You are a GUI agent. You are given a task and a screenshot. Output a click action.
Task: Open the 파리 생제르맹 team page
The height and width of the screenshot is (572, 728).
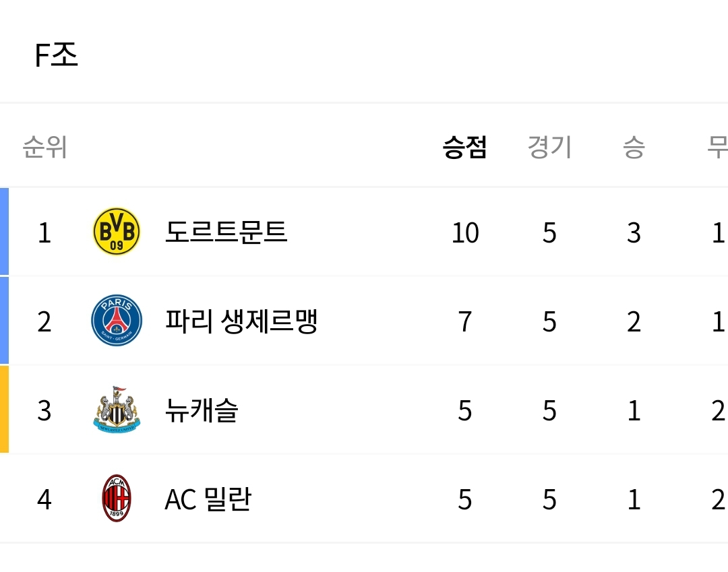click(x=241, y=321)
